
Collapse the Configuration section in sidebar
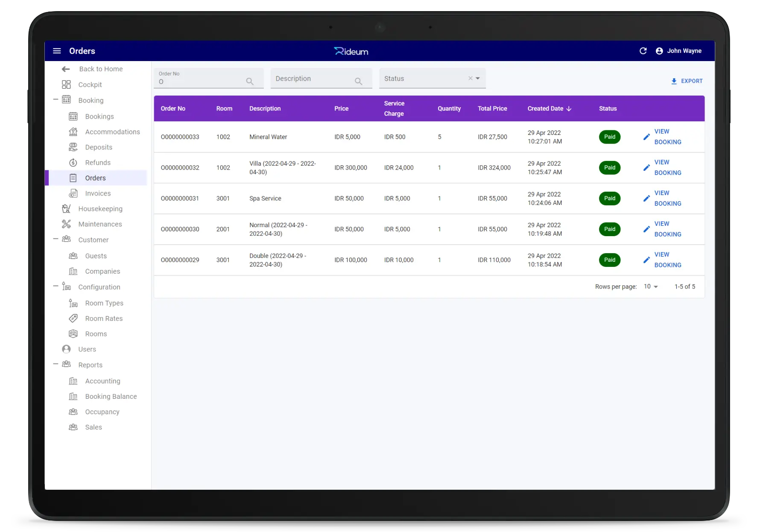pos(56,286)
